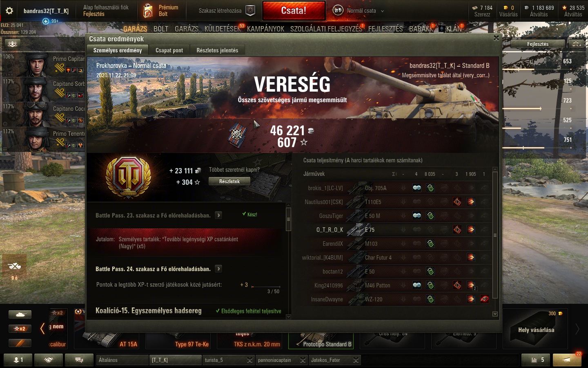Click the Részletek button
The height and width of the screenshot is (368, 588).
tap(229, 181)
